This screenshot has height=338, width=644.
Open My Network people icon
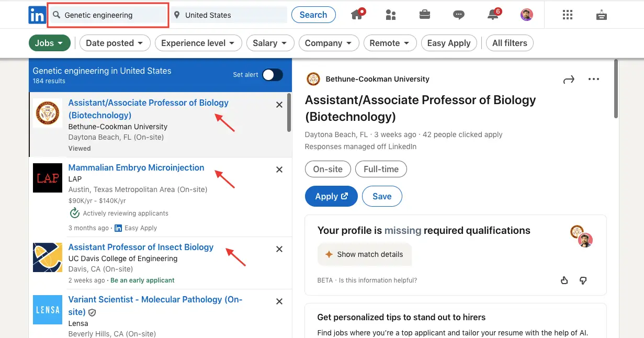point(391,15)
